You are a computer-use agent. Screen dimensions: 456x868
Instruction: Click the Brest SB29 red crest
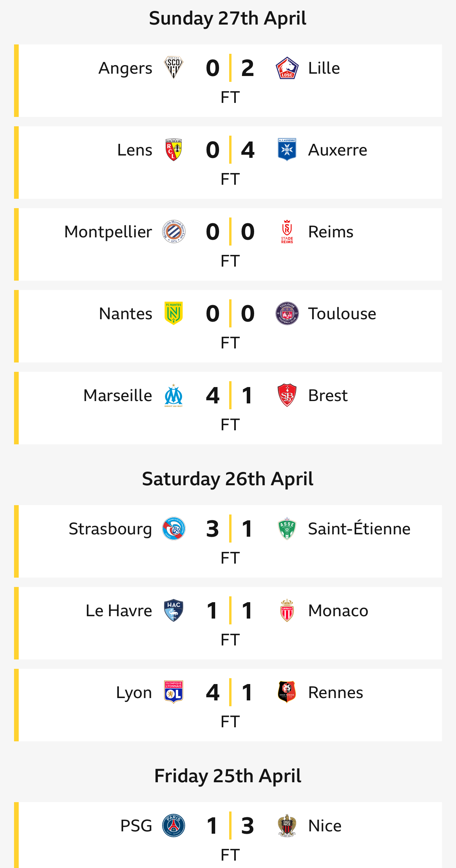[x=287, y=395]
